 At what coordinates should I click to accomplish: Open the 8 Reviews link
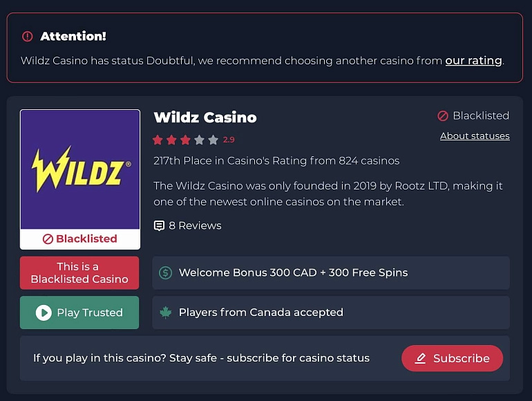click(x=195, y=225)
